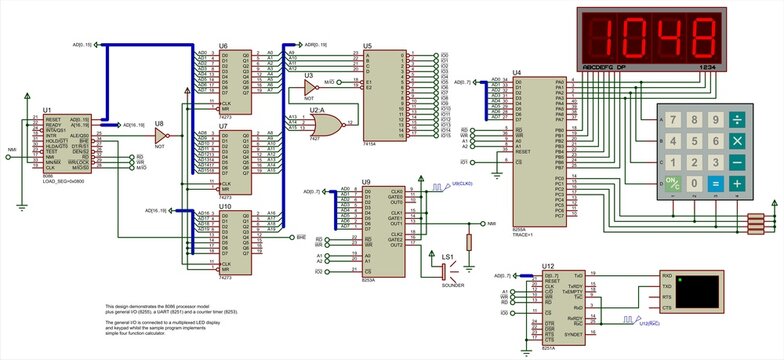Click the virtual terminal black screen
The height and width of the screenshot is (360, 784).
point(697,292)
